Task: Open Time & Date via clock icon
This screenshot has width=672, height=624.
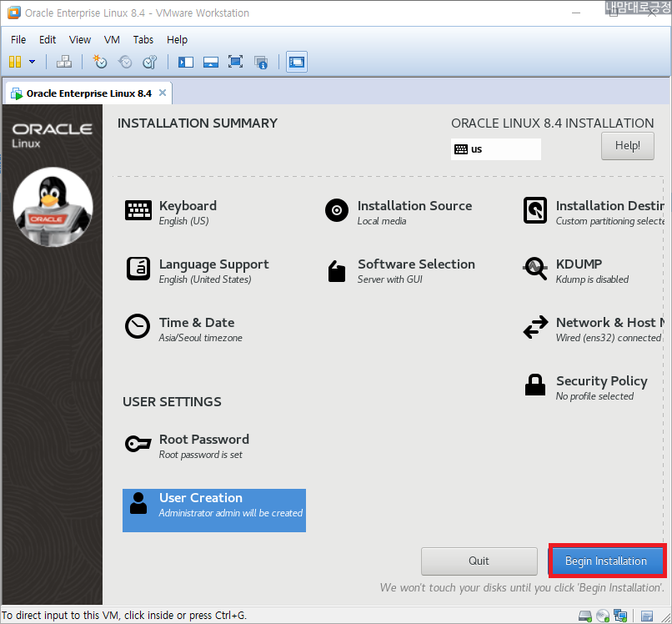Action: (x=138, y=326)
